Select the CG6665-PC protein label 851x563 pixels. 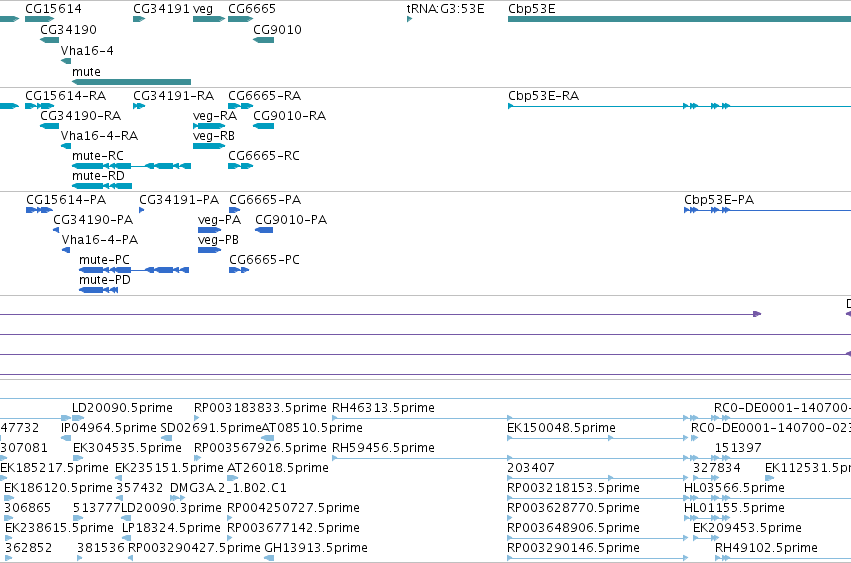click(x=264, y=260)
